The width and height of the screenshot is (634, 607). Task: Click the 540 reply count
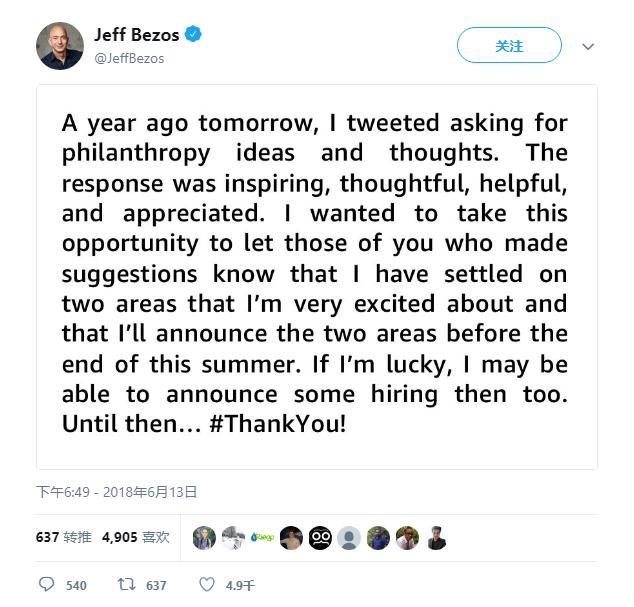pyautogui.click(x=76, y=585)
